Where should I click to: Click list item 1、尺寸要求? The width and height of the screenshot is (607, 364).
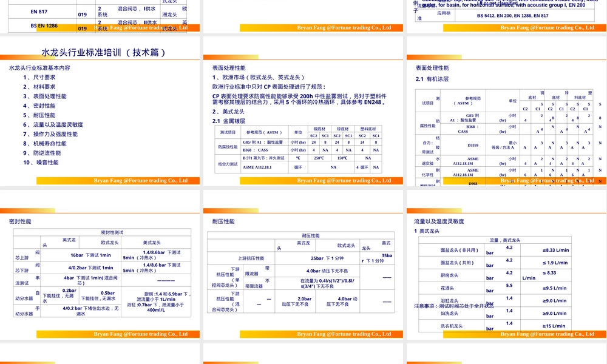[39, 78]
